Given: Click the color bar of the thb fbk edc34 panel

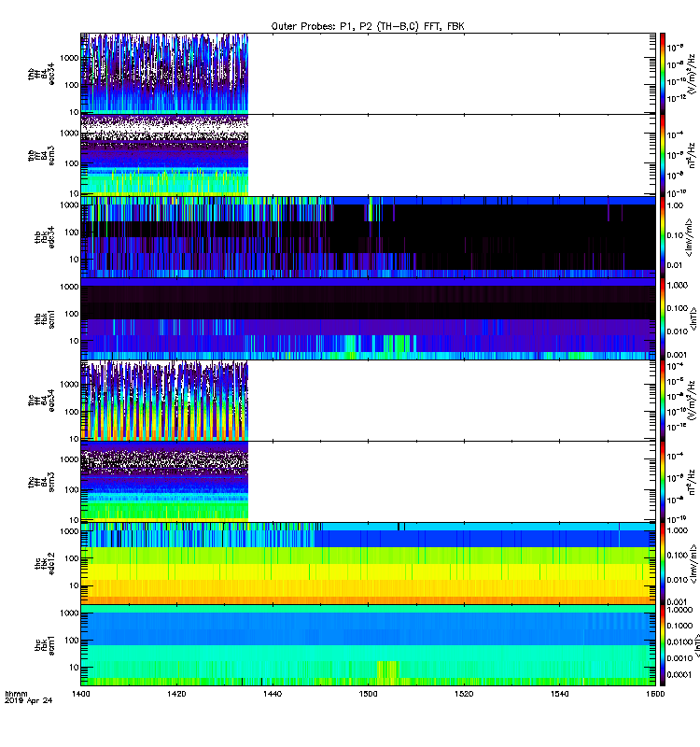Looking at the screenshot, I should [x=663, y=237].
